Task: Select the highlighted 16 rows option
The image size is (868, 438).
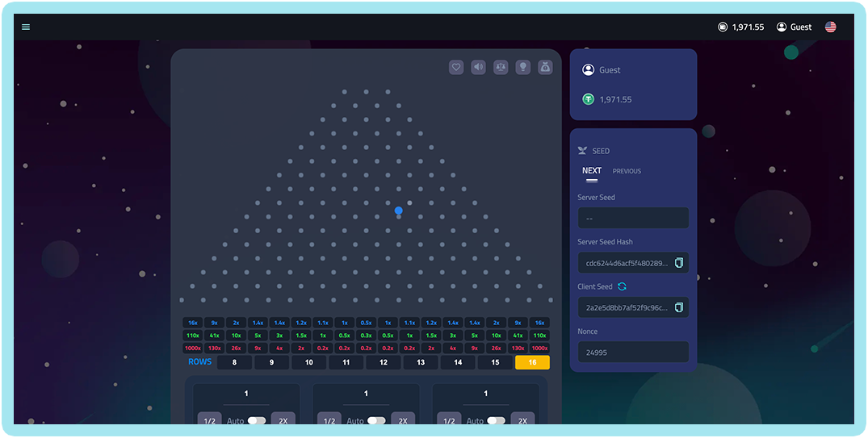Action: (533, 362)
